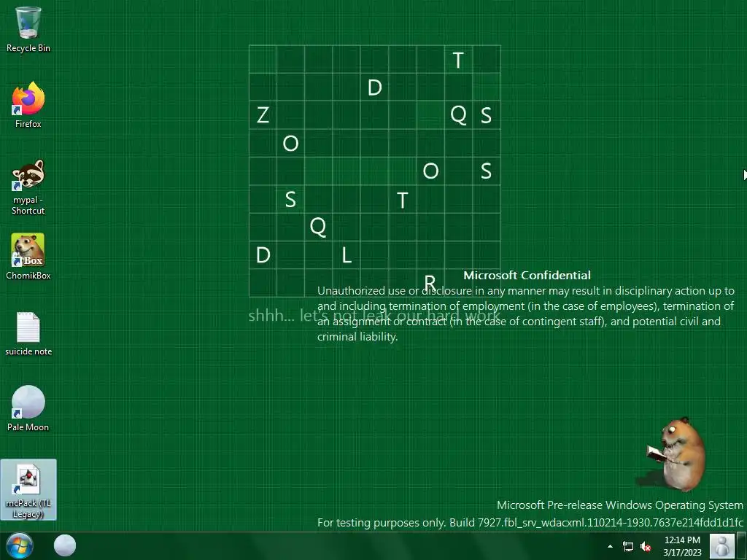Select the Firefox desktop shortcut
The height and width of the screenshot is (560, 747).
pyautogui.click(x=28, y=105)
